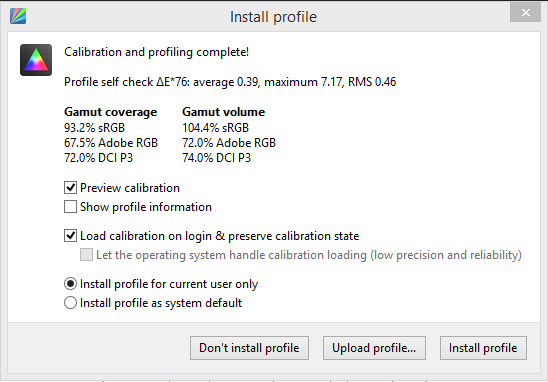This screenshot has height=382, width=548.
Task: Select the Profile self check ΔE*76 line
Action: (230, 82)
